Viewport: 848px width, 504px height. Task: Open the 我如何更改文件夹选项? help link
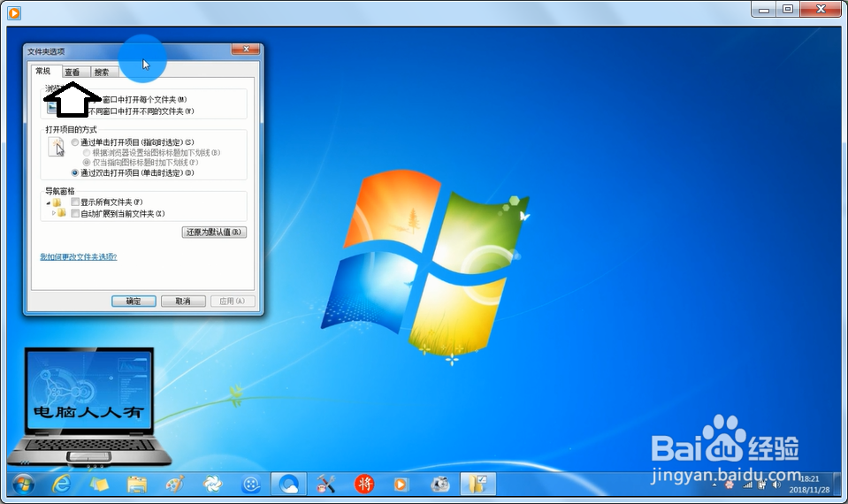pos(79,257)
